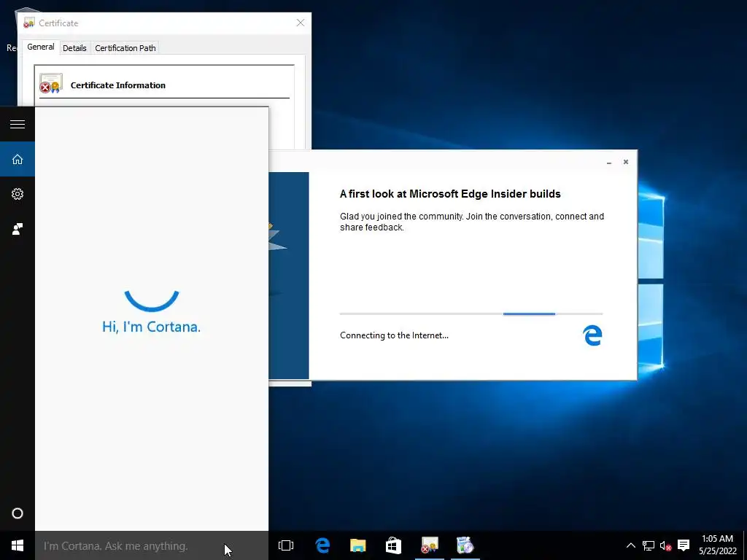Click 'Hi, I'm Cortana.' greeting
747x560 pixels.
click(152, 327)
